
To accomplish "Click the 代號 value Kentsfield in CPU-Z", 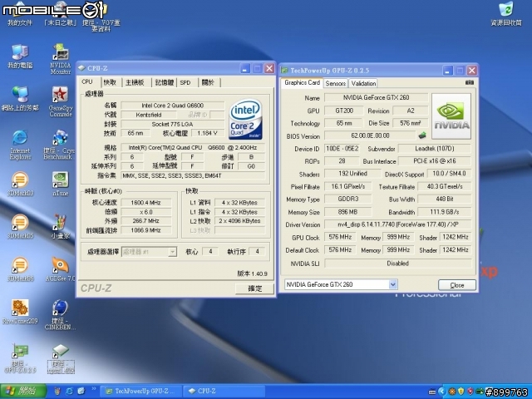I will click(149, 115).
